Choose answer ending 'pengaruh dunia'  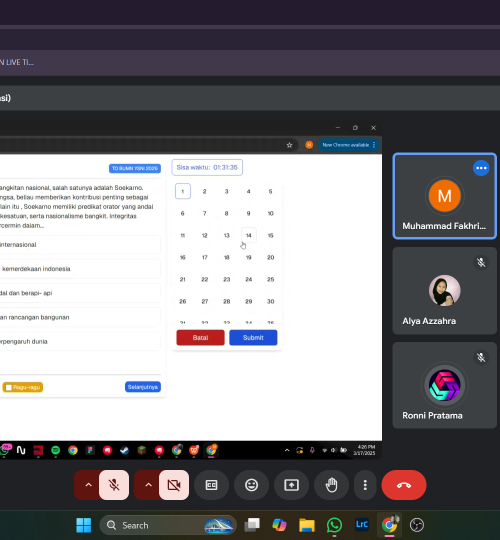80,342
